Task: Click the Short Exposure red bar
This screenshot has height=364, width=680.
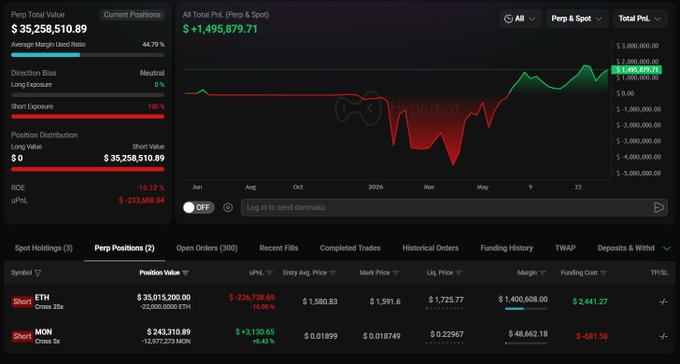Action: [88, 116]
